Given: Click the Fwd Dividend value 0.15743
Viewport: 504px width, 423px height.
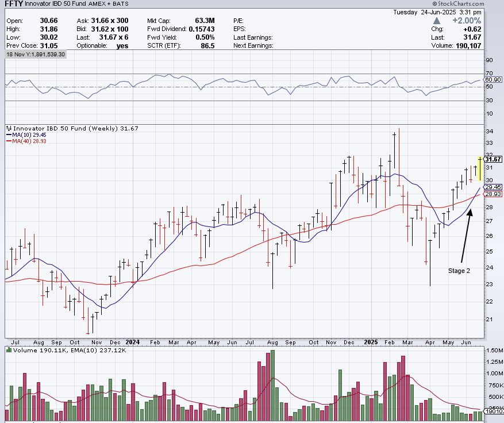Looking at the screenshot, I should coord(202,29).
